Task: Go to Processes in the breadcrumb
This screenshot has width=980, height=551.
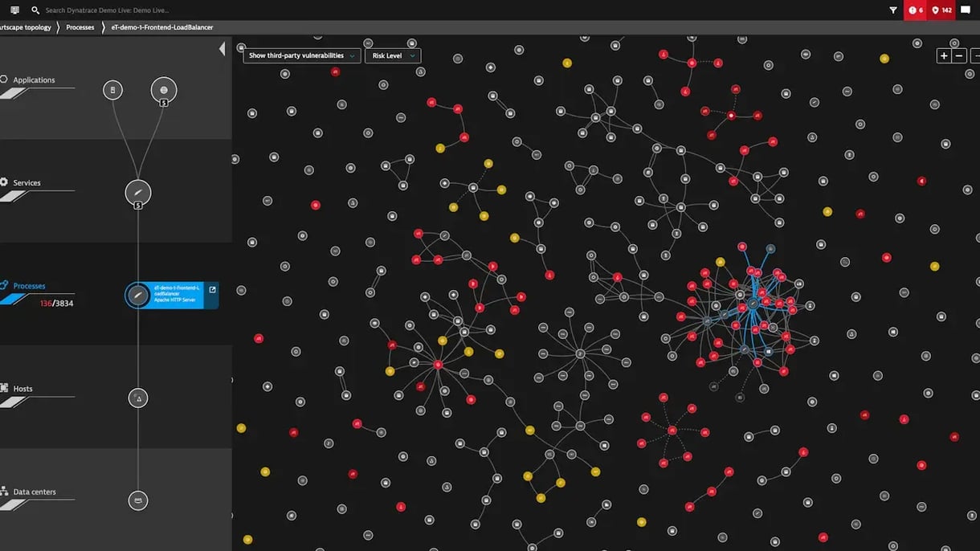Action: [x=80, y=27]
